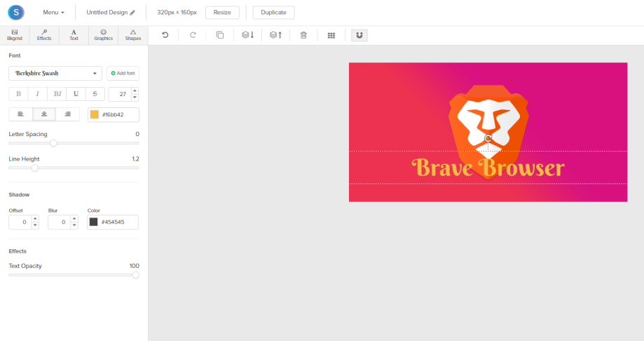This screenshot has width=644, height=341.
Task: Increase font size with up stepper
Action: click(135, 91)
